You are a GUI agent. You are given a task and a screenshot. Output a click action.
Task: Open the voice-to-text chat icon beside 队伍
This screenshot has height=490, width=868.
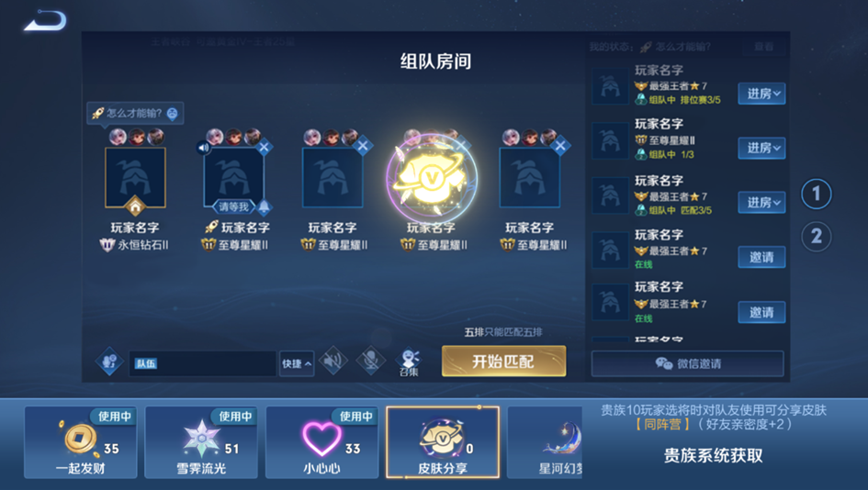pos(109,362)
